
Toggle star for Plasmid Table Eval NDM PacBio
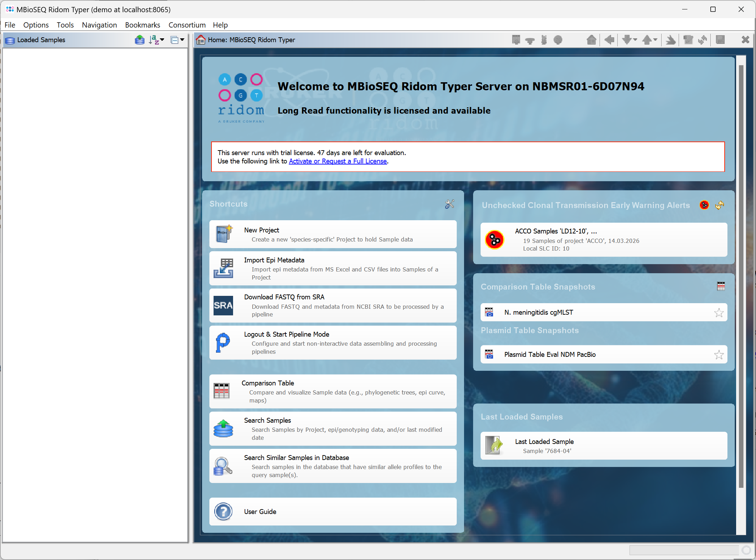[719, 355]
